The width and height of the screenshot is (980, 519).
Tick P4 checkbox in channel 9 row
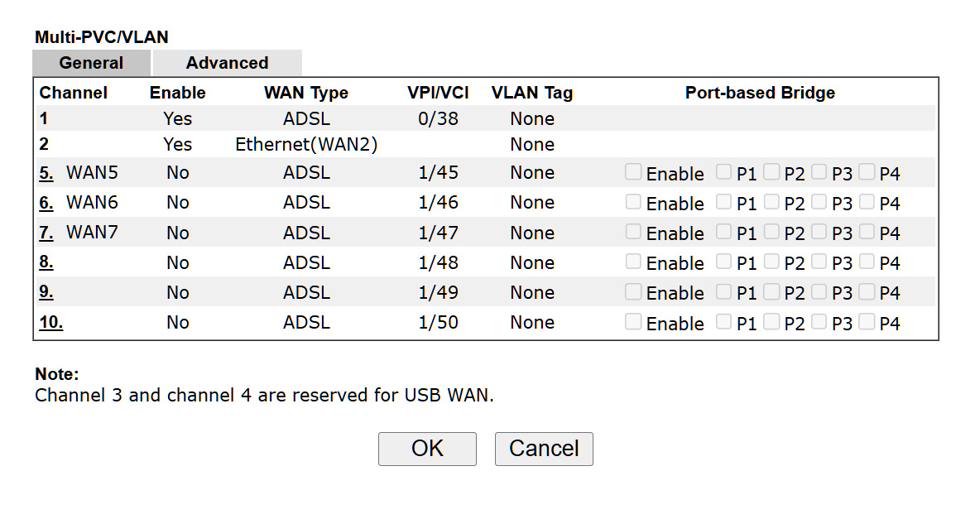point(867,291)
